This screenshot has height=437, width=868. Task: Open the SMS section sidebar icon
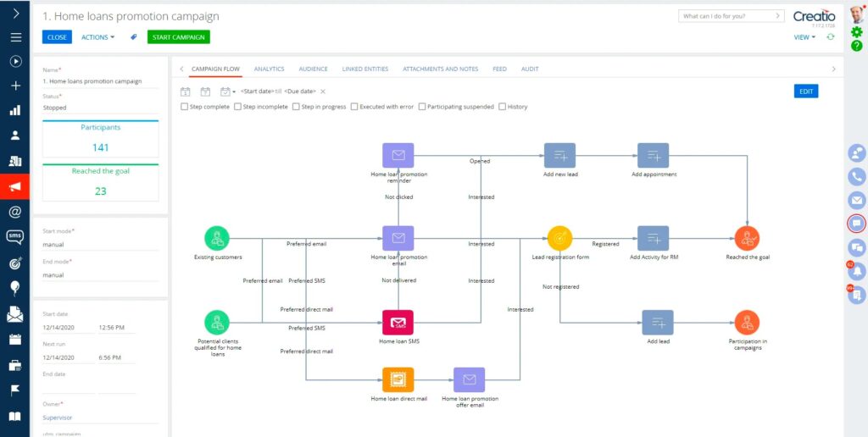[x=15, y=237]
